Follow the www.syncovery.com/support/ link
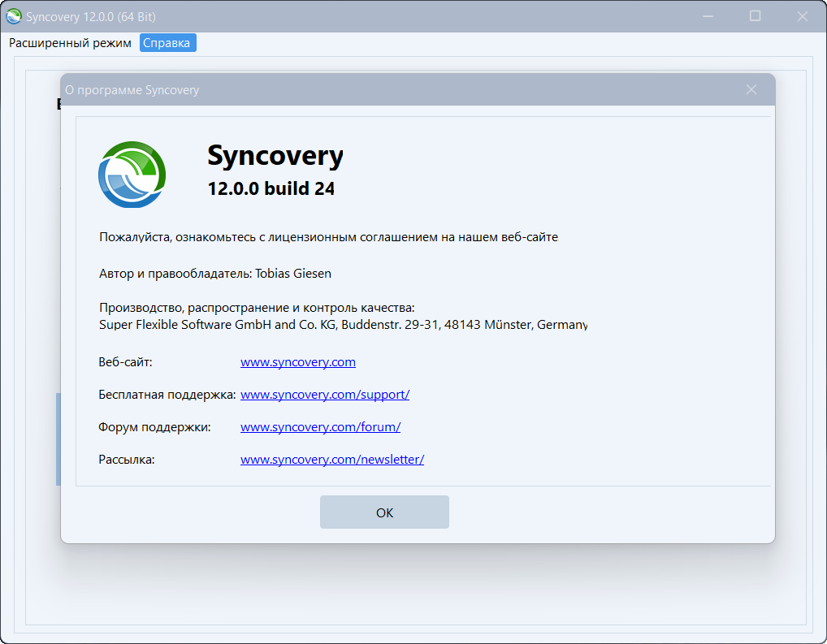827x644 pixels. coord(325,395)
